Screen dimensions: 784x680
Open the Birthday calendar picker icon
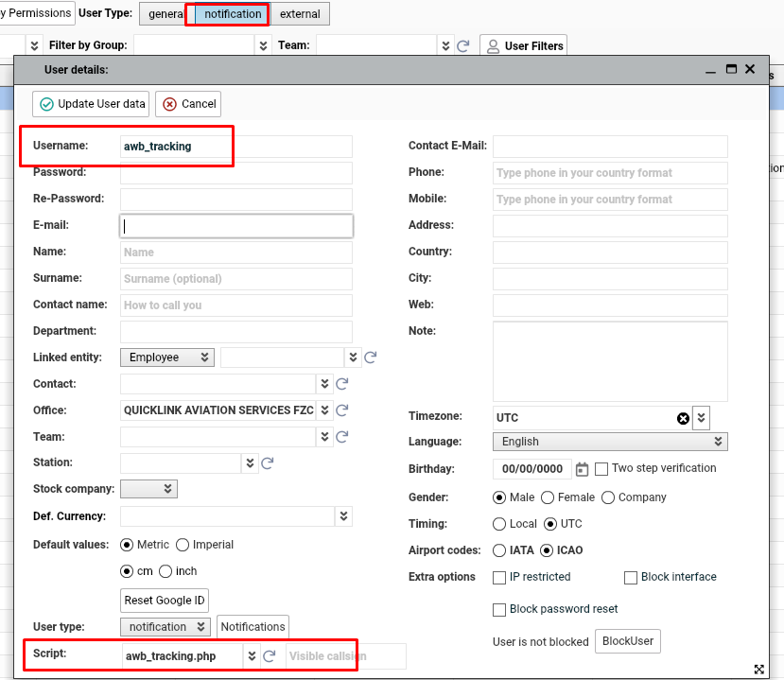583,469
